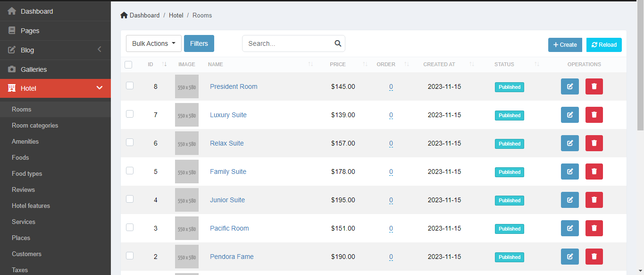Screen dimensions: 644x275
Task: Click the edit icon for President Room
Action: tap(569, 86)
